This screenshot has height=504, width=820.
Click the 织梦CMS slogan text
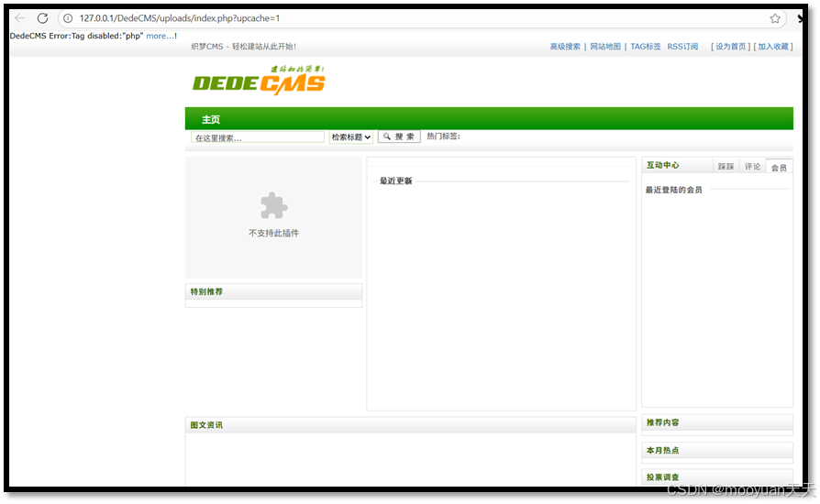[244, 47]
